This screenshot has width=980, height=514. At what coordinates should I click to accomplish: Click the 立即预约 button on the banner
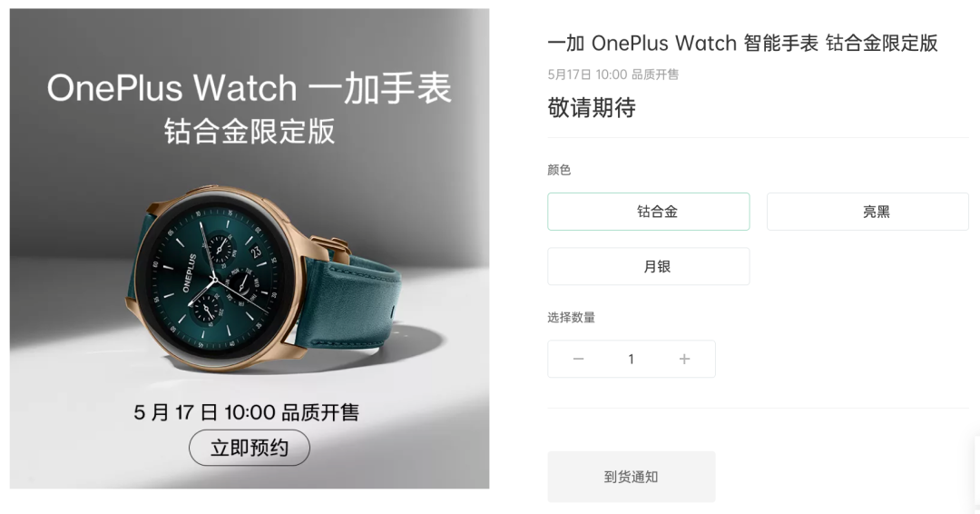(250, 448)
